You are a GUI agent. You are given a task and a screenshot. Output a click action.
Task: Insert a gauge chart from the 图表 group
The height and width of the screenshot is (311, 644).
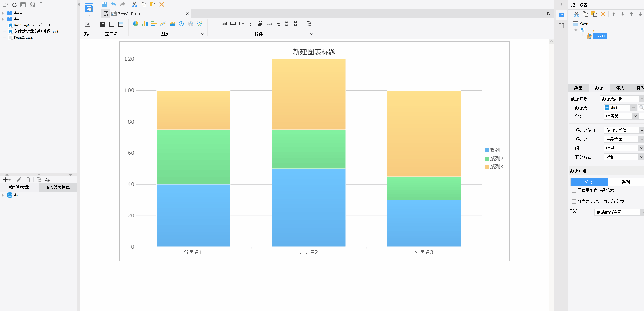[x=181, y=24]
